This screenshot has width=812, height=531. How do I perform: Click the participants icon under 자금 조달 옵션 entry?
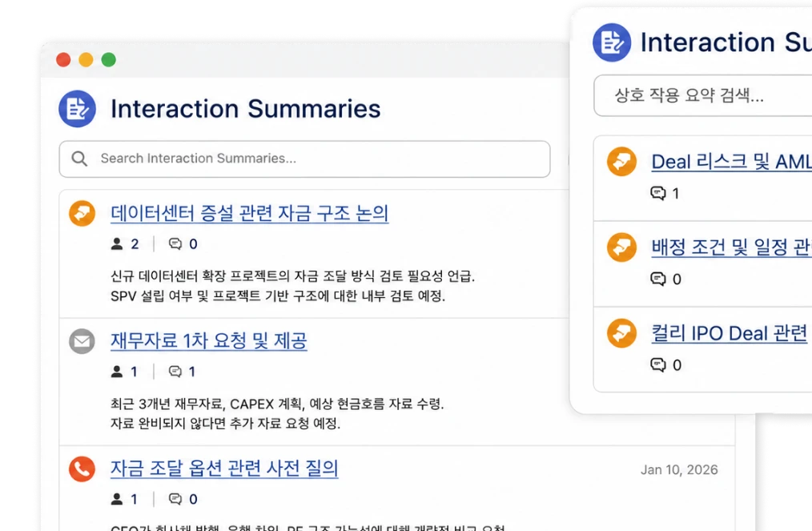(x=117, y=499)
